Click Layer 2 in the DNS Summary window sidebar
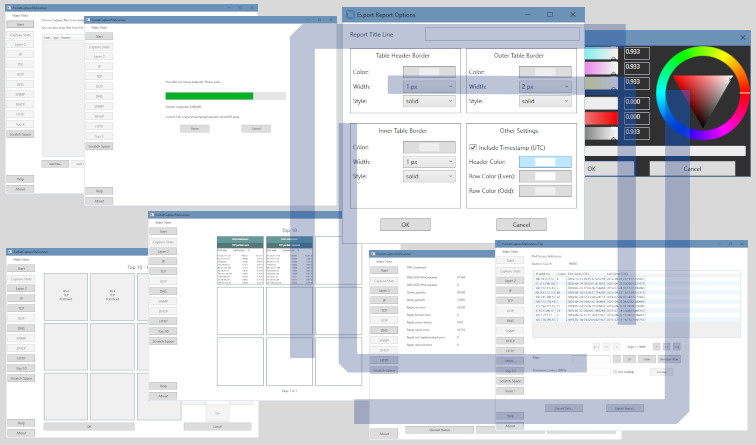 point(384,291)
